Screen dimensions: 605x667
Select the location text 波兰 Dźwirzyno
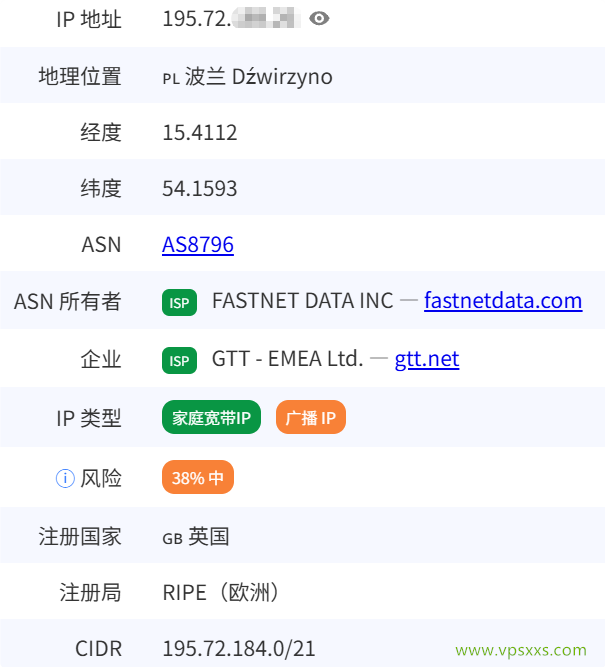tap(259, 77)
